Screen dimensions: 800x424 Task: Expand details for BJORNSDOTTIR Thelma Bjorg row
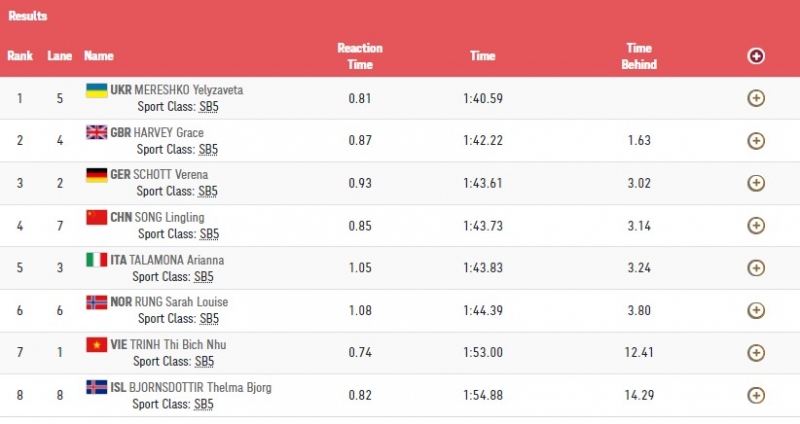pos(756,395)
